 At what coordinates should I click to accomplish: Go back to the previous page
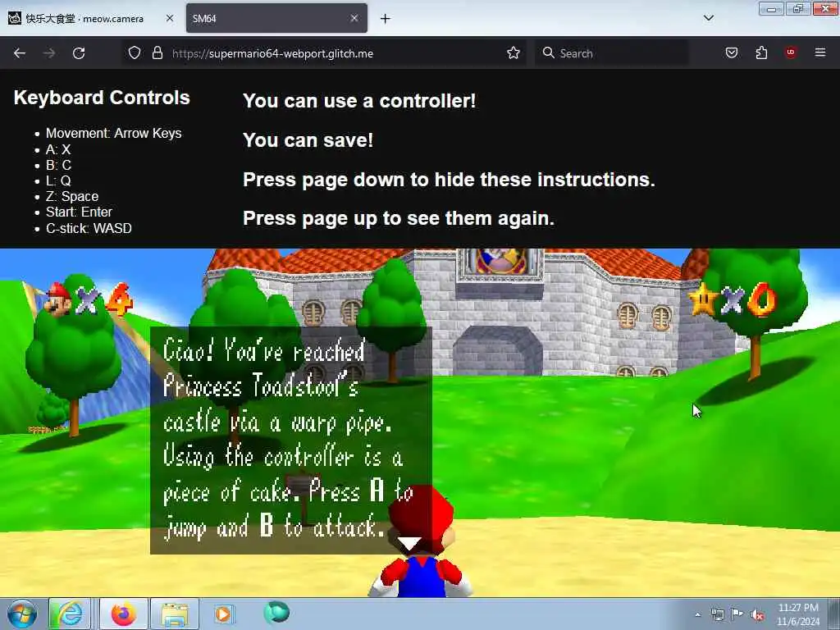(20, 53)
